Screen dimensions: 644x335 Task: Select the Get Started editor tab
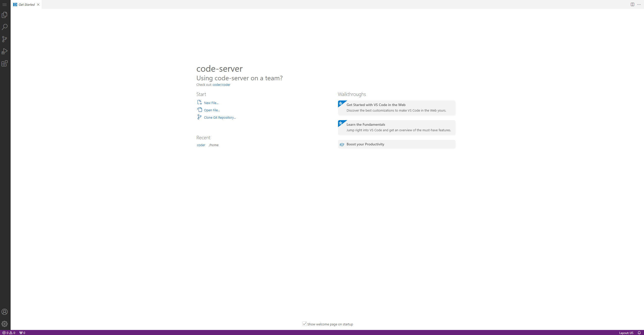pos(26,5)
